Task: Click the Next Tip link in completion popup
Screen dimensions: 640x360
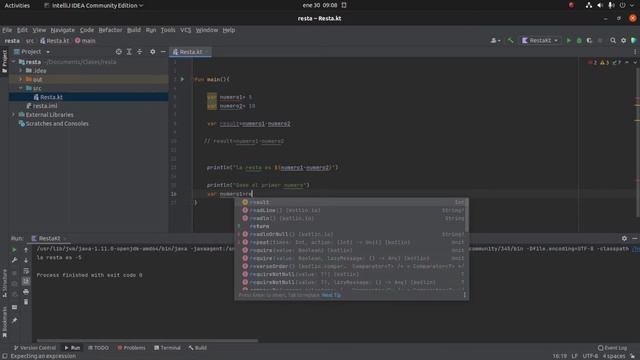Action: [331, 295]
